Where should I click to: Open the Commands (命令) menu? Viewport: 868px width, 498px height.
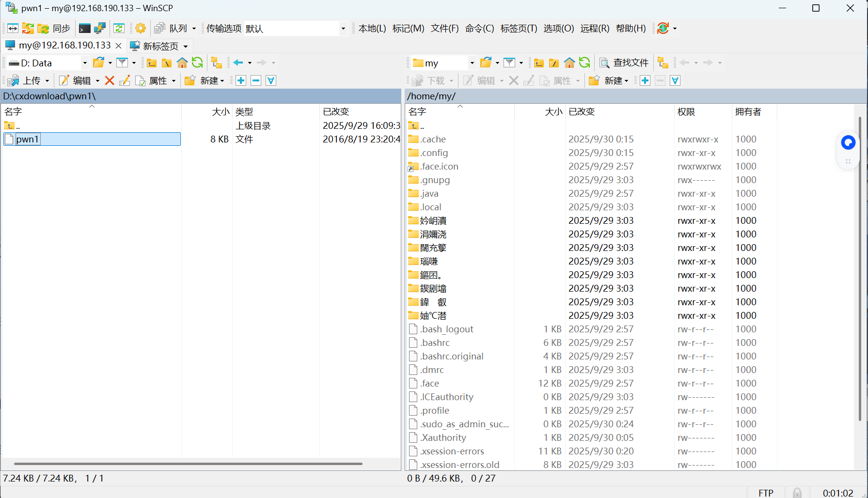tap(479, 29)
